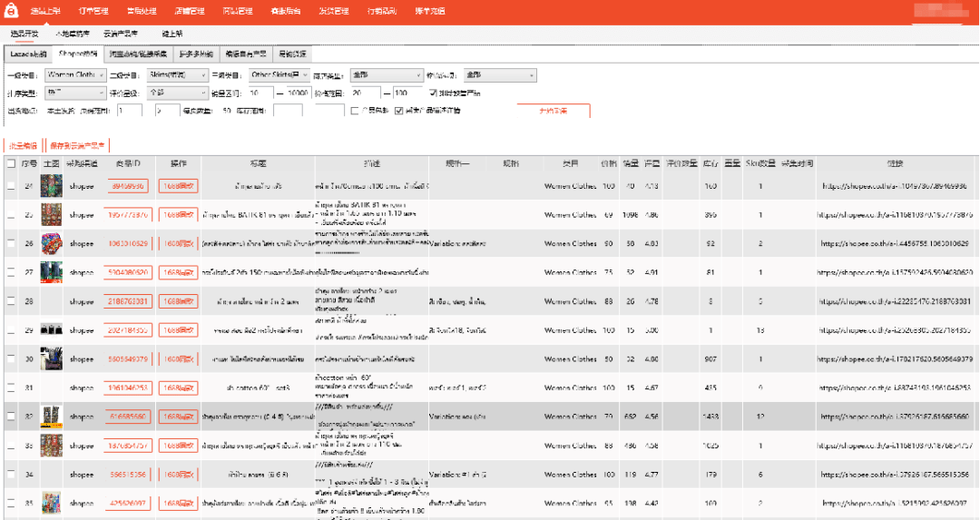Click the orange-outlined search button in filter row
The width and height of the screenshot is (980, 520).
click(553, 111)
